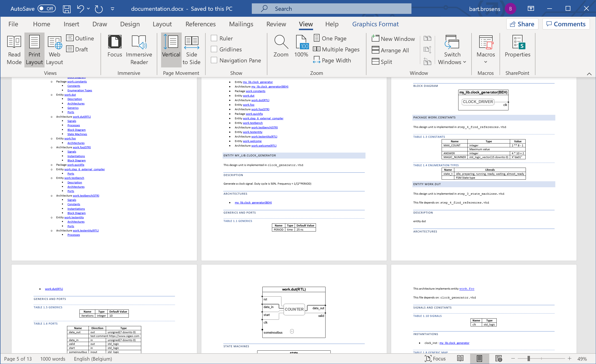Screen dimensions: 596x364
Task: Open work.constants package link in contents
Action: [77, 82]
